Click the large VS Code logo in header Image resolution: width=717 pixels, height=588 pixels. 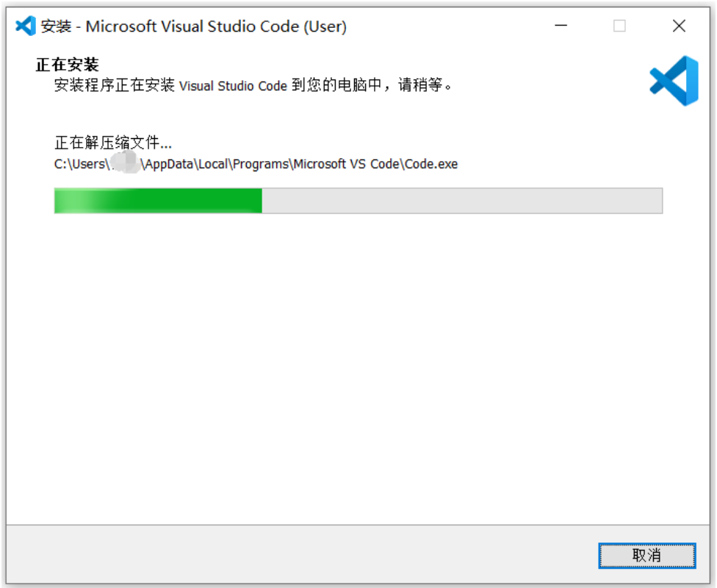[674, 81]
